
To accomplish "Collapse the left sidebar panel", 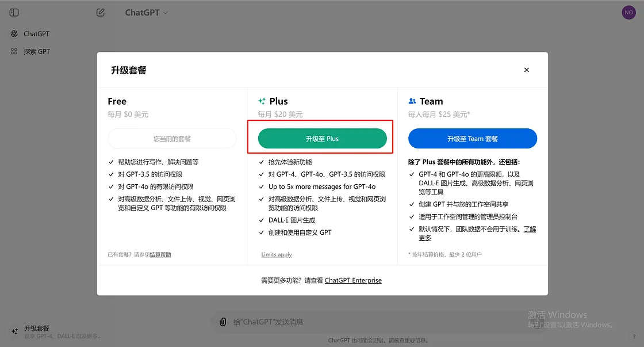I will click(13, 12).
